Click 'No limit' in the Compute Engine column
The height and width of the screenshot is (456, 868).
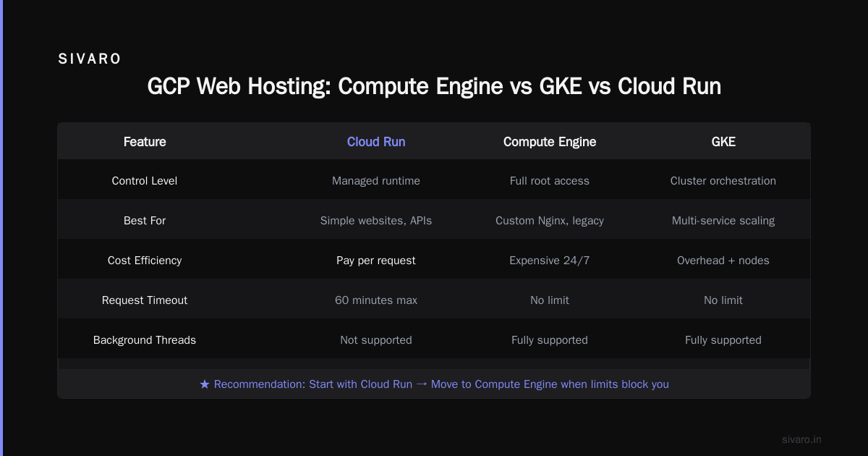pyautogui.click(x=550, y=300)
